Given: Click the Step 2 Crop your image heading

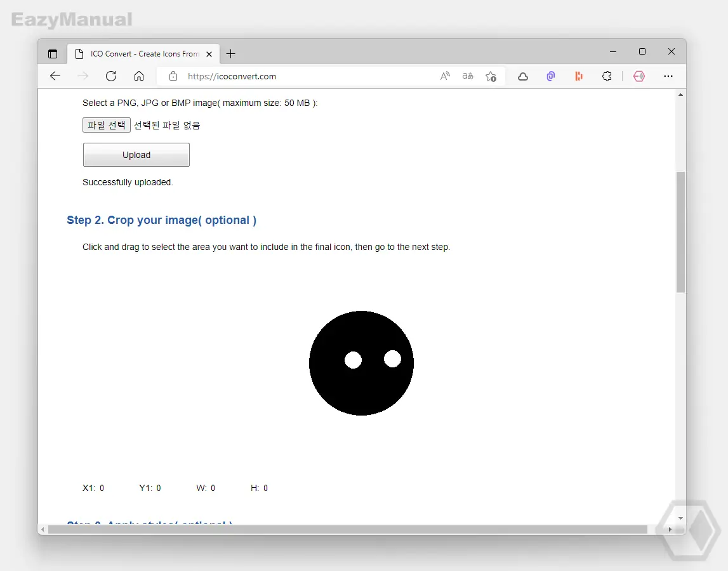Looking at the screenshot, I should 162,220.
